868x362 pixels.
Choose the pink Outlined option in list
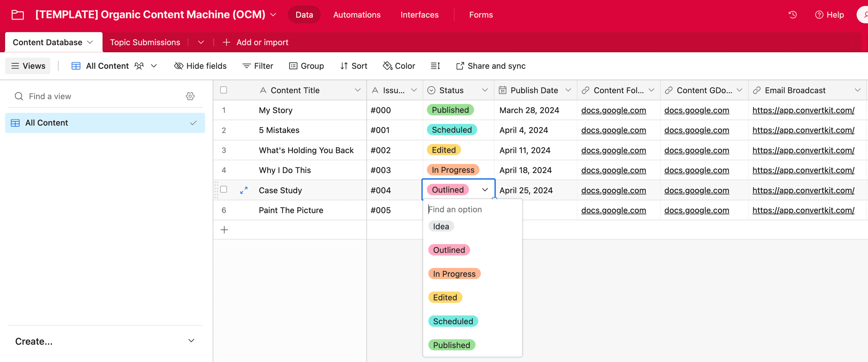pyautogui.click(x=449, y=250)
